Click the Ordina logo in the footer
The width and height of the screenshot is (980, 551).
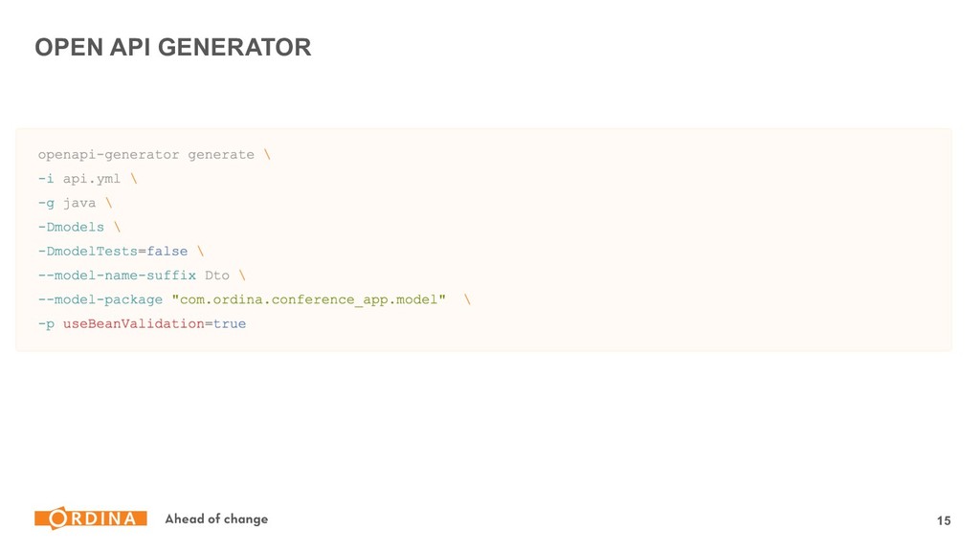pyautogui.click(x=91, y=518)
